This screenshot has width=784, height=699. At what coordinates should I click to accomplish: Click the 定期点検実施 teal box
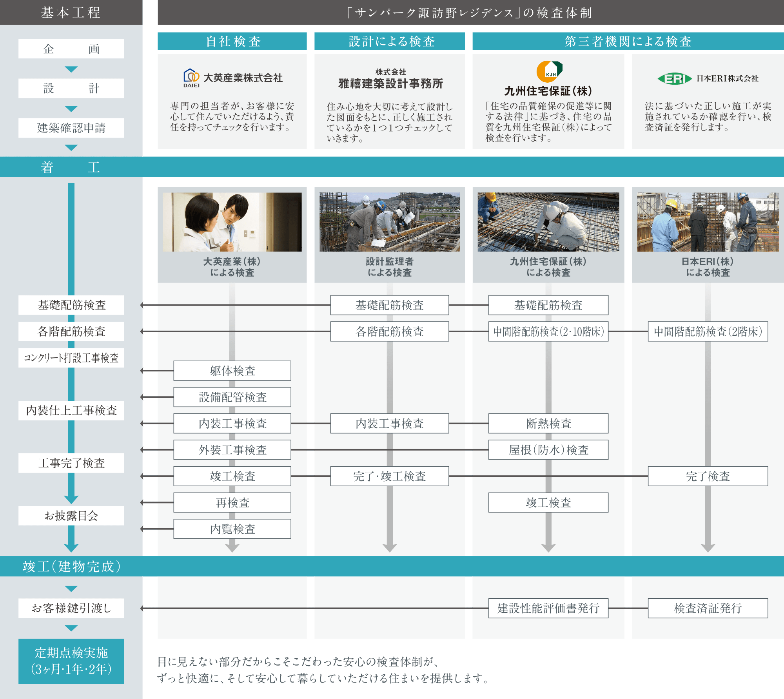coord(71,661)
